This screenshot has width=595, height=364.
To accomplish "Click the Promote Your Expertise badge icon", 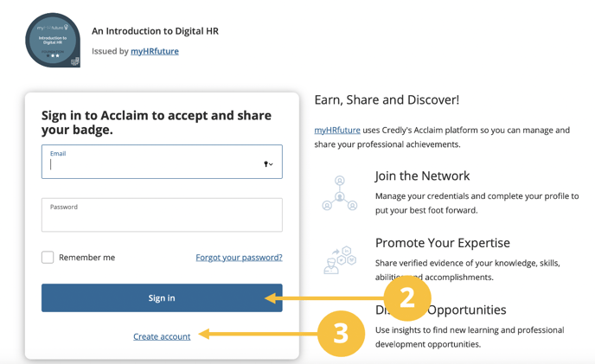I will (x=339, y=259).
